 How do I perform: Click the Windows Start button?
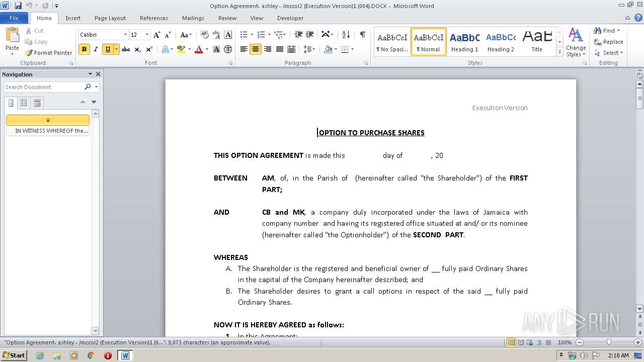click(x=14, y=355)
